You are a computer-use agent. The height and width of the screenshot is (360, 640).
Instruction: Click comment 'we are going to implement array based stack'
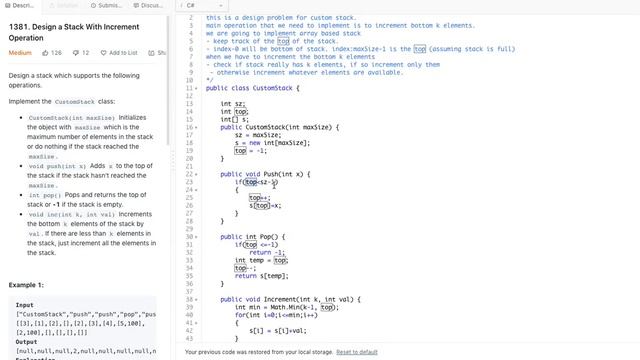(283, 33)
